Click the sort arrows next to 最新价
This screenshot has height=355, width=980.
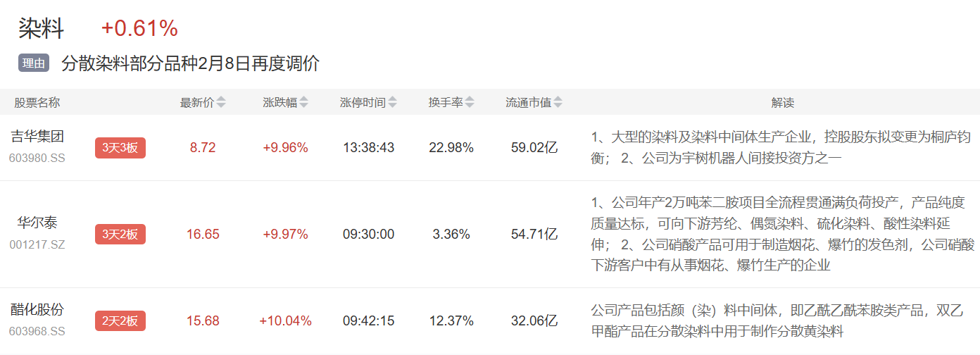pos(221,103)
